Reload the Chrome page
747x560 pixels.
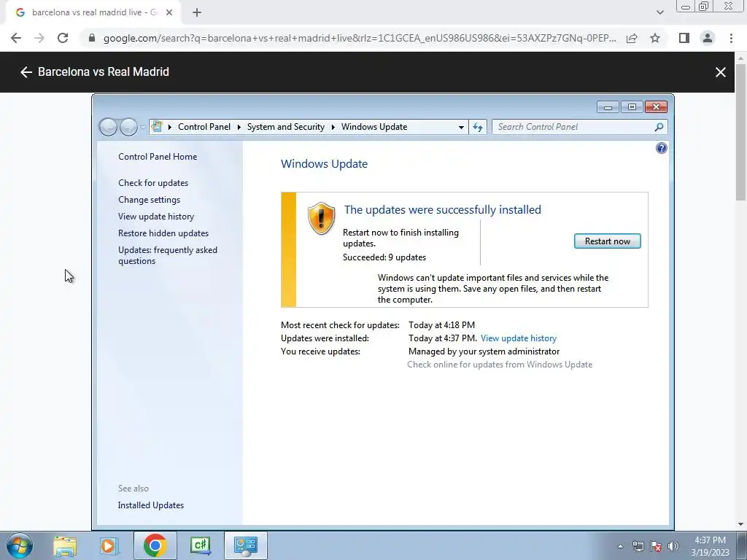(63, 38)
